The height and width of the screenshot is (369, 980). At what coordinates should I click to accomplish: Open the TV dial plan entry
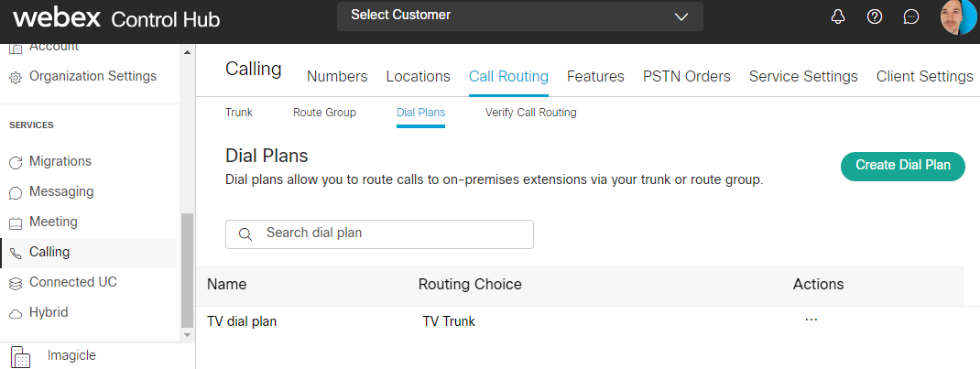coord(242,321)
